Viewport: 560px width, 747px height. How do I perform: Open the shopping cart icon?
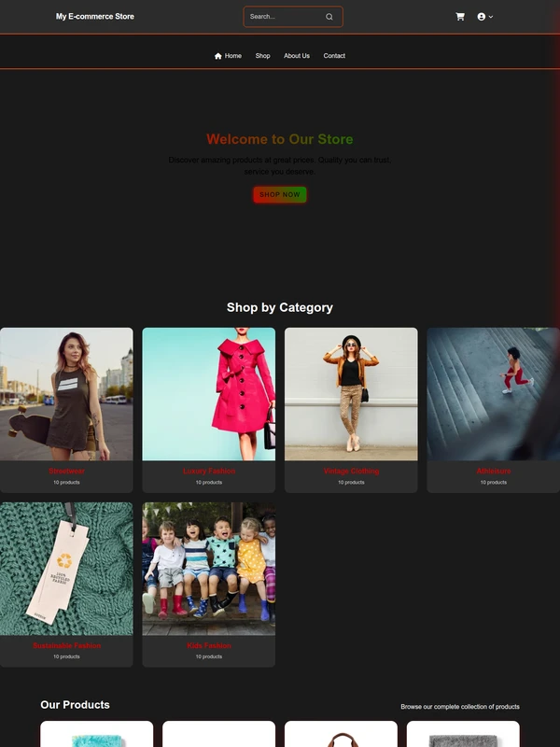(x=460, y=17)
